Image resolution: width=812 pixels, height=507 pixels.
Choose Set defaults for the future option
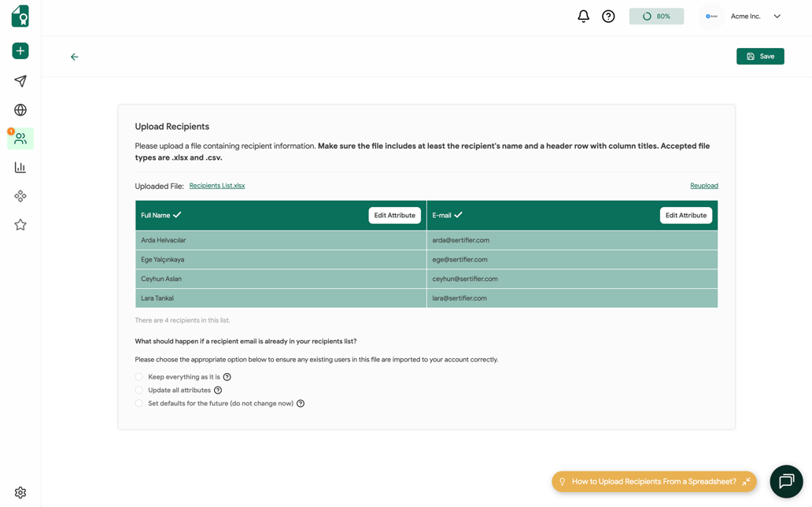tap(140, 403)
